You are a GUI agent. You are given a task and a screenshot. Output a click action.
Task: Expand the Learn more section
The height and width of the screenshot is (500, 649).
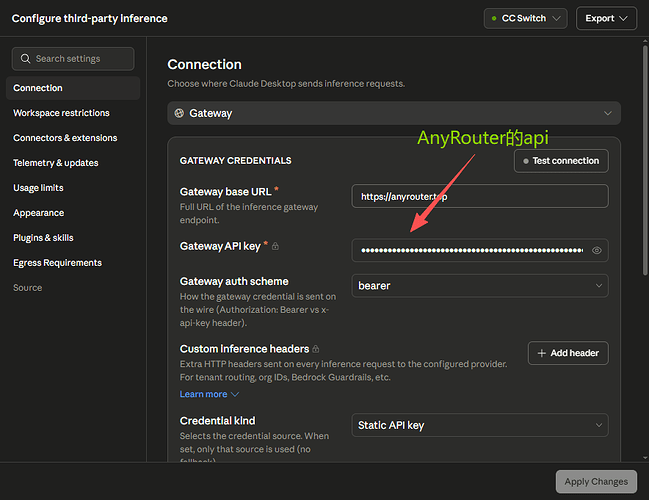point(209,394)
